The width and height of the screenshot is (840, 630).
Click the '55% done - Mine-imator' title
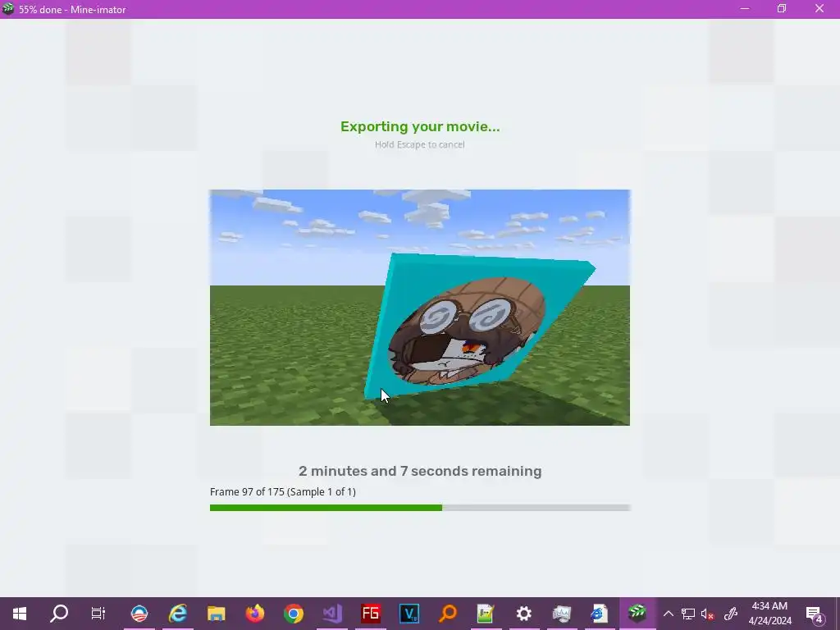(x=72, y=10)
